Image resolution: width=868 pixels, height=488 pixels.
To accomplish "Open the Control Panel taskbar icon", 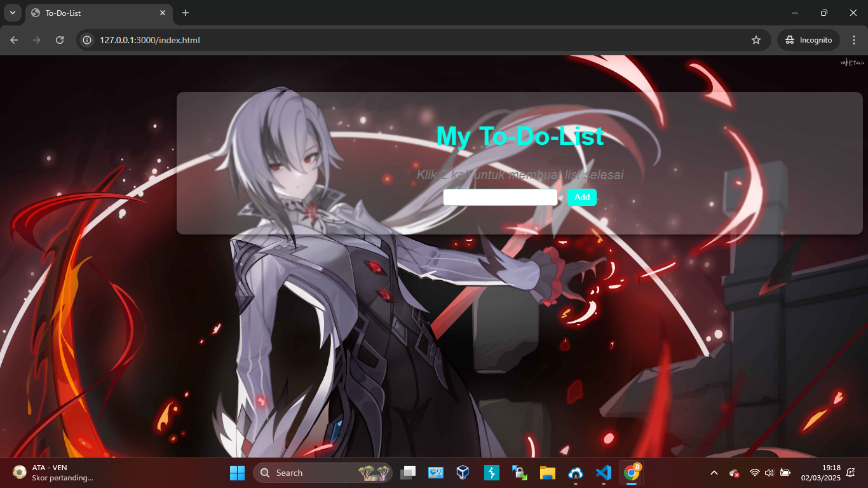I will pyautogui.click(x=436, y=473).
